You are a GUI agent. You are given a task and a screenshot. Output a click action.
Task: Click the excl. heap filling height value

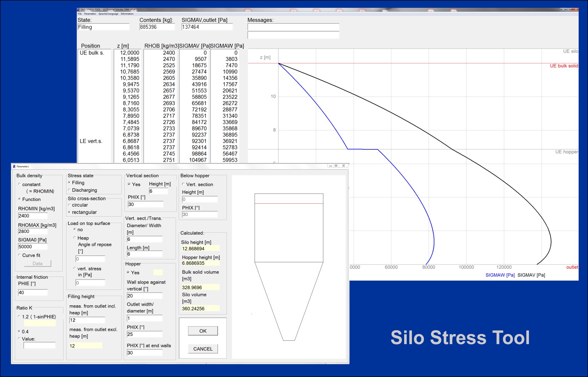[86, 346]
